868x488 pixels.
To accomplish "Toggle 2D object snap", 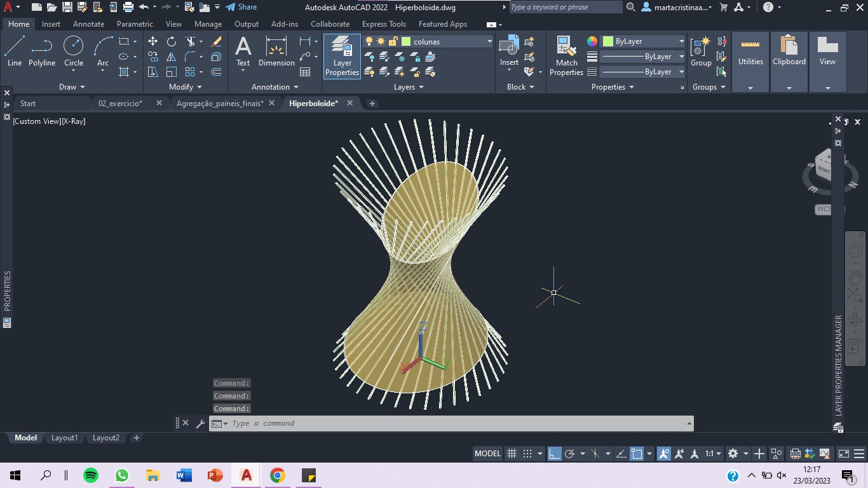I will (637, 454).
